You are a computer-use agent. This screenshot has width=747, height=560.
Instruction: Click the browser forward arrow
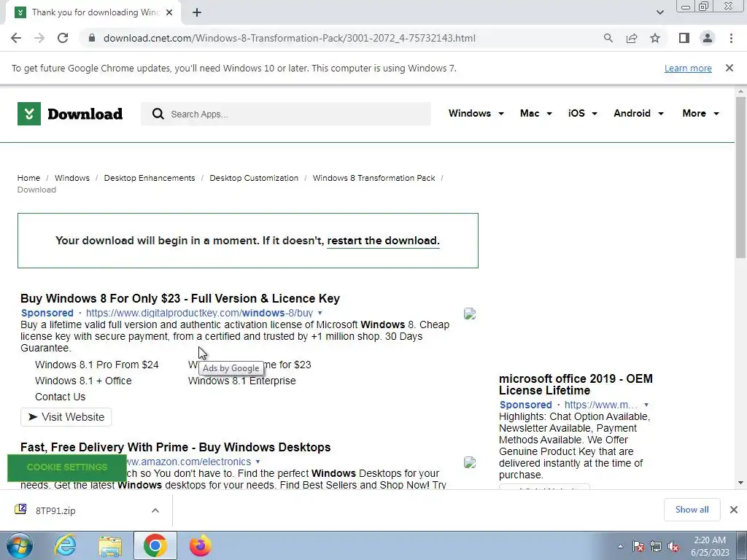[39, 38]
